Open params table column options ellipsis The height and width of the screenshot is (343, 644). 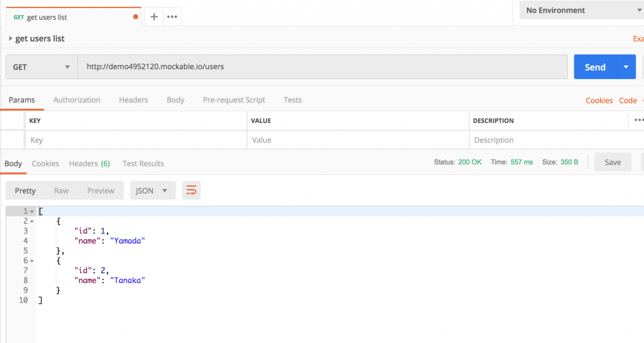(x=639, y=120)
